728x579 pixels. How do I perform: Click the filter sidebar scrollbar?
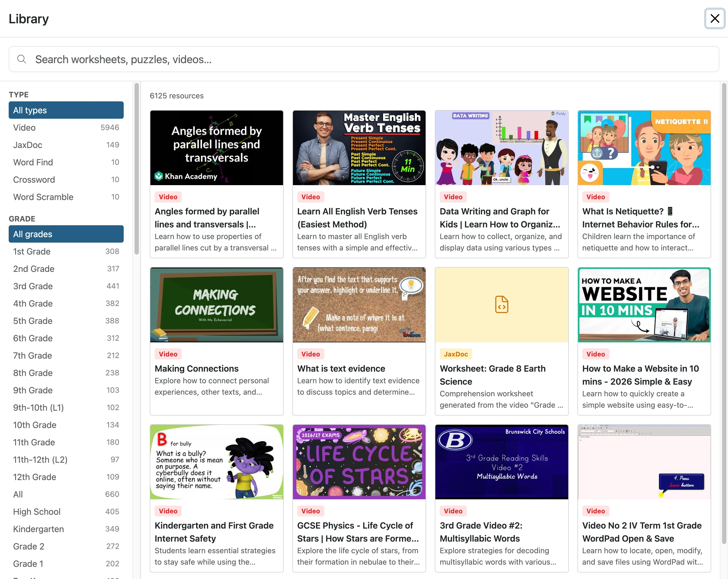coord(136,169)
